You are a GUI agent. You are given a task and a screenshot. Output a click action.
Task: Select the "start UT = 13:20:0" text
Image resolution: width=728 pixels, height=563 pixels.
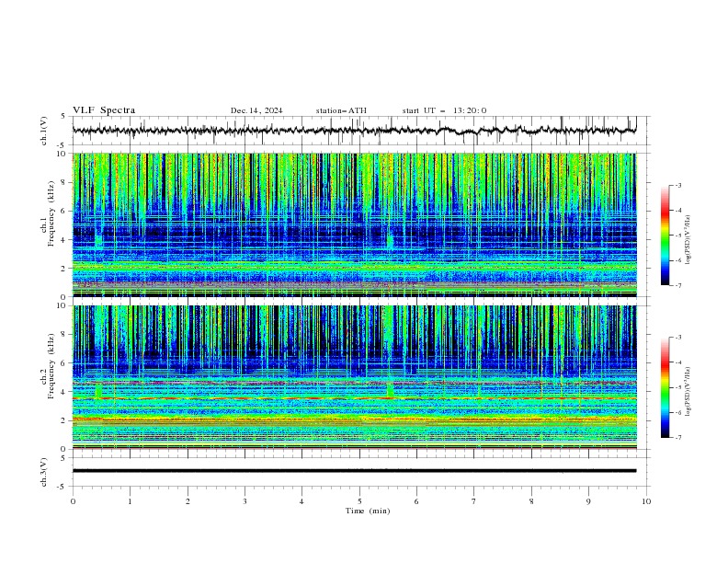[444, 110]
